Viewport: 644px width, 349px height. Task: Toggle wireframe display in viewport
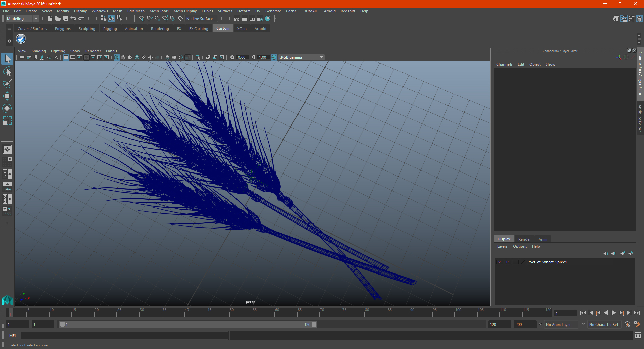coord(117,57)
